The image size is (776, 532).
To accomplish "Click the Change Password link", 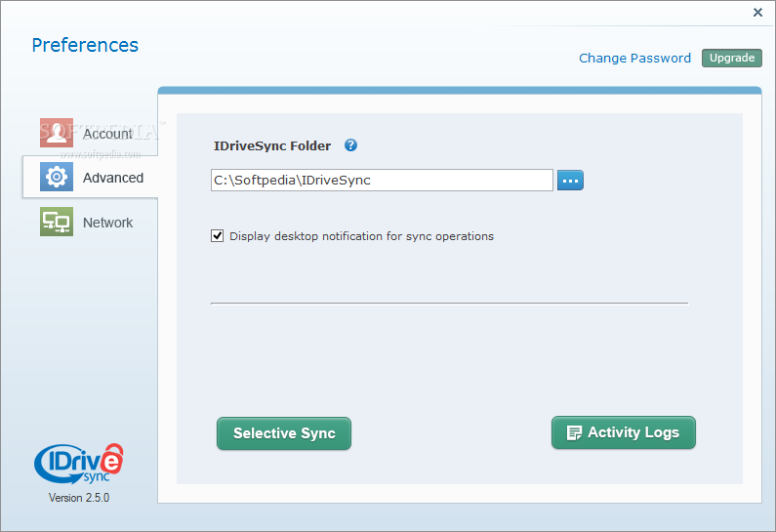I will [635, 58].
